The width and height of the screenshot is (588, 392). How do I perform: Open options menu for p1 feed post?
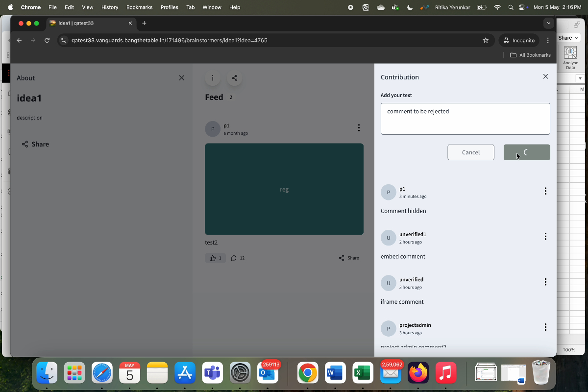pos(359,128)
